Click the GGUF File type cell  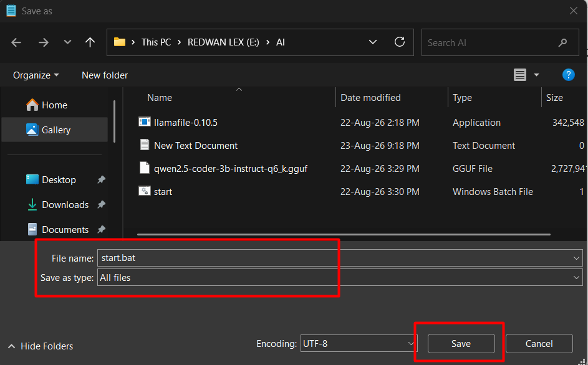[x=473, y=169]
